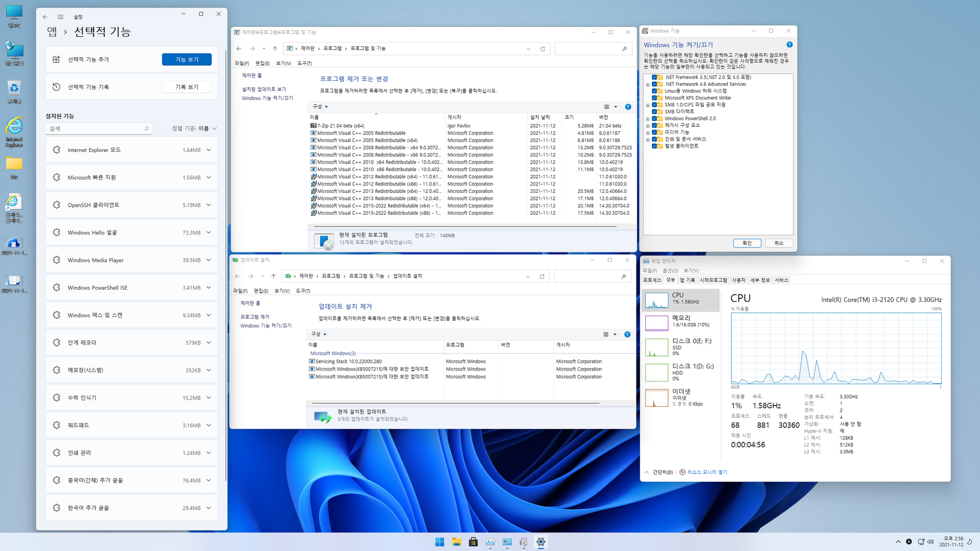980x551 pixels.
Task: Toggle SMB 다이렉트 checkbox
Action: click(x=654, y=112)
